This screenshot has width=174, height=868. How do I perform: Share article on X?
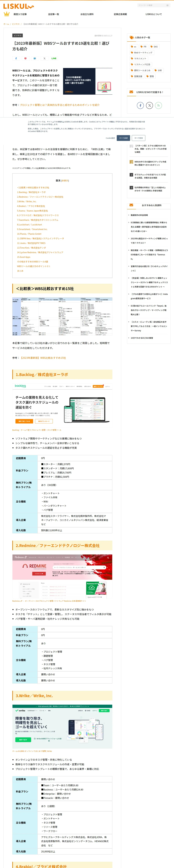pos(44,58)
